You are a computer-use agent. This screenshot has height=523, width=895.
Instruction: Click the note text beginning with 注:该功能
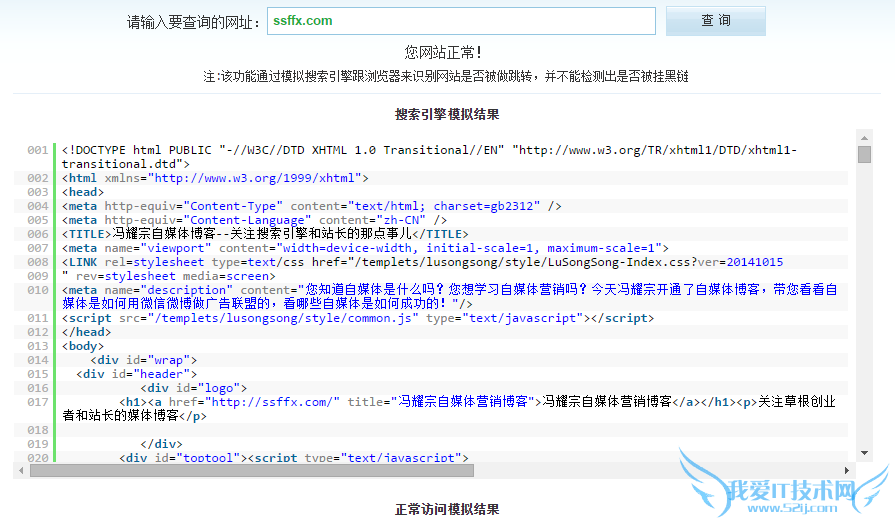(x=446, y=77)
